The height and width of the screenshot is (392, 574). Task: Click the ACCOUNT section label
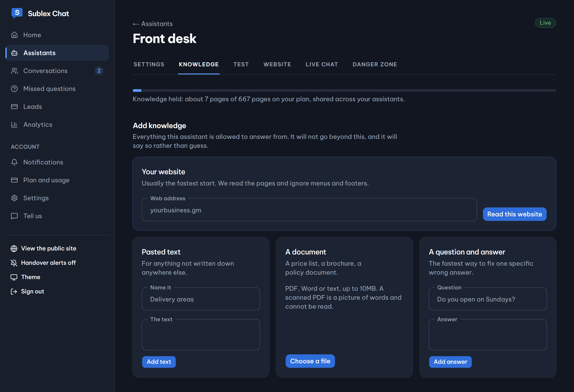tap(25, 147)
